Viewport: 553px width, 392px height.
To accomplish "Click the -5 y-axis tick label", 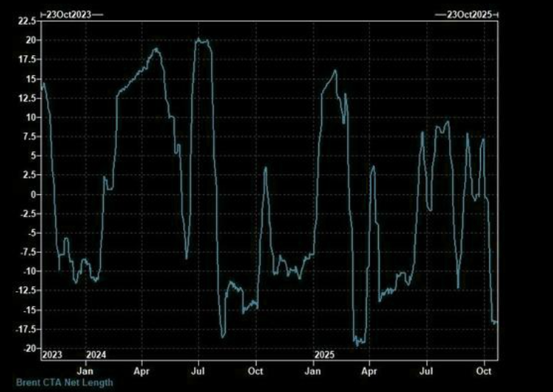I will pyautogui.click(x=30, y=233).
